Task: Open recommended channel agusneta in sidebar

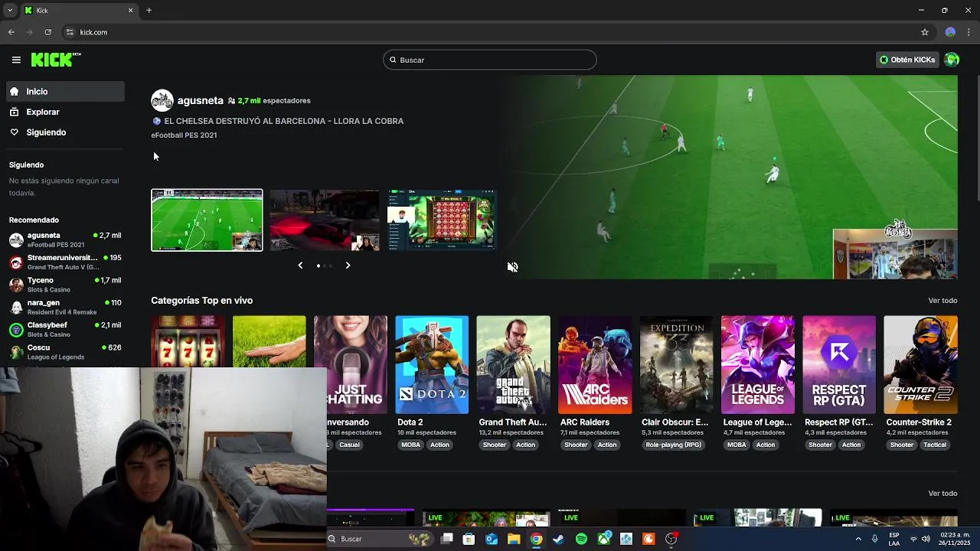Action: (65, 240)
